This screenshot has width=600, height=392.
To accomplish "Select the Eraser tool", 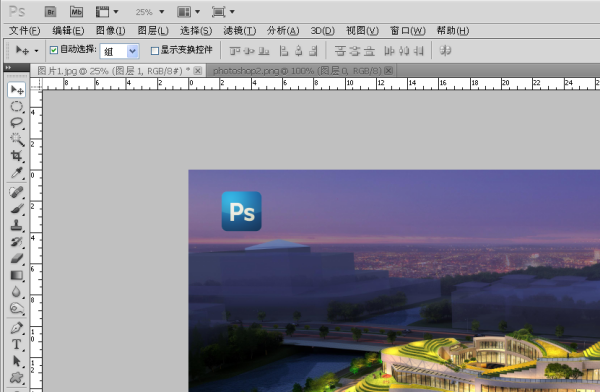I will [x=17, y=258].
